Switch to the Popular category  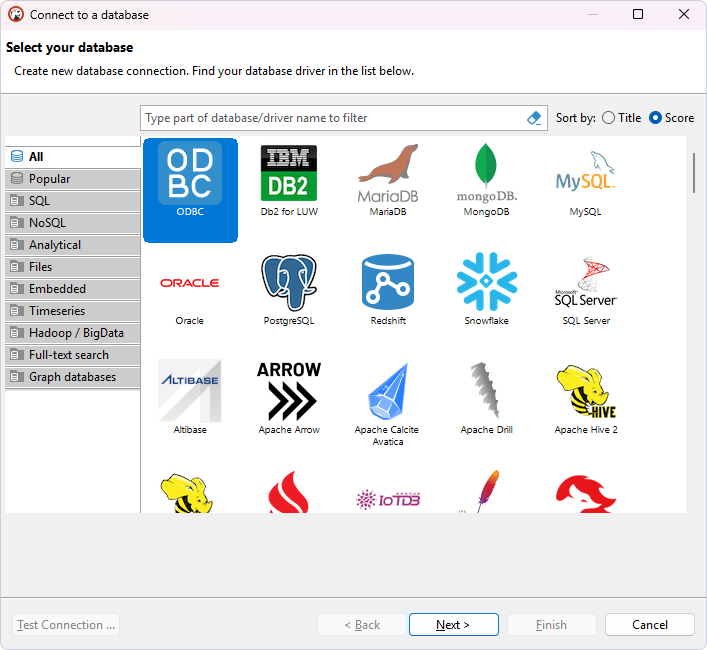[73, 179]
